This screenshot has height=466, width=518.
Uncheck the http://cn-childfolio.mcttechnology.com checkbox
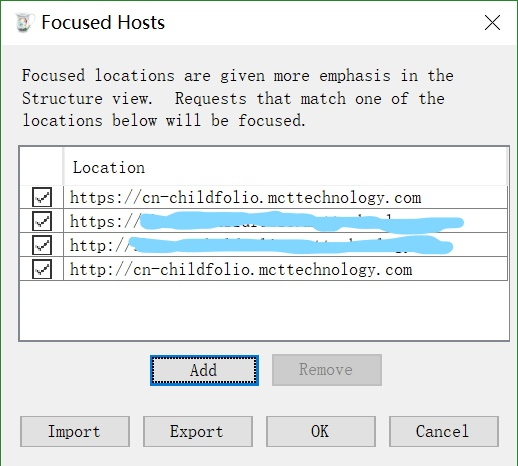click(42, 269)
